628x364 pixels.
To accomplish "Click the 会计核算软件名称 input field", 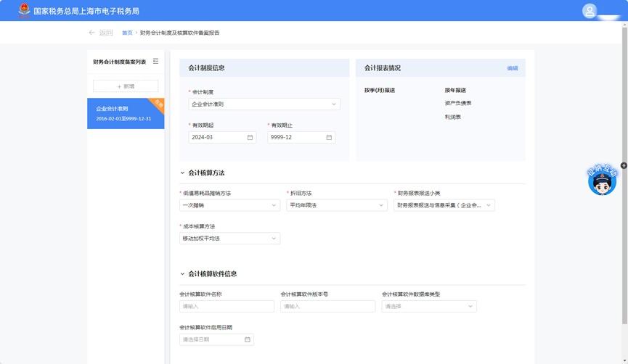I will (227, 307).
